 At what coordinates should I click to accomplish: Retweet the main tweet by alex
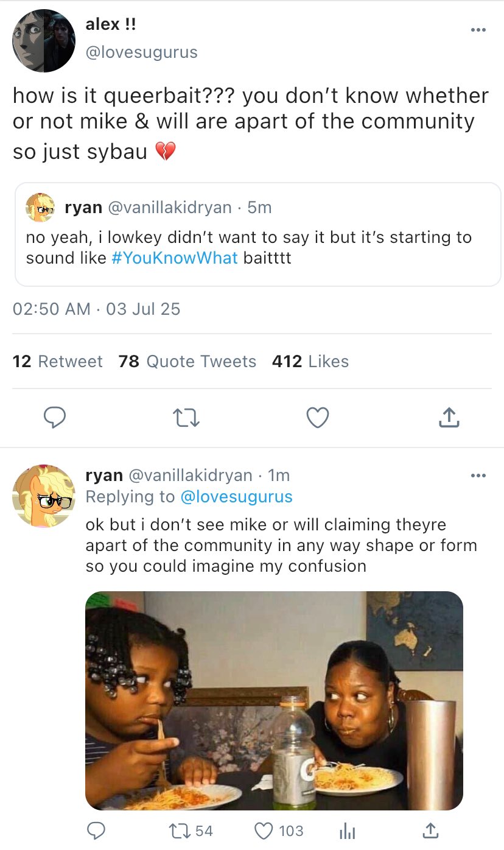coord(186,418)
